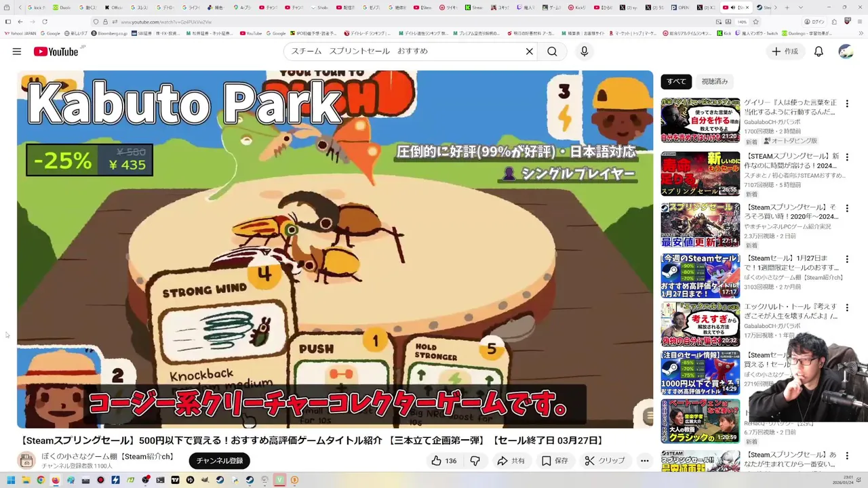This screenshot has height=488, width=868.
Task: Open options menu for 【STEAMスプリングセール】新作 video
Action: (x=847, y=157)
